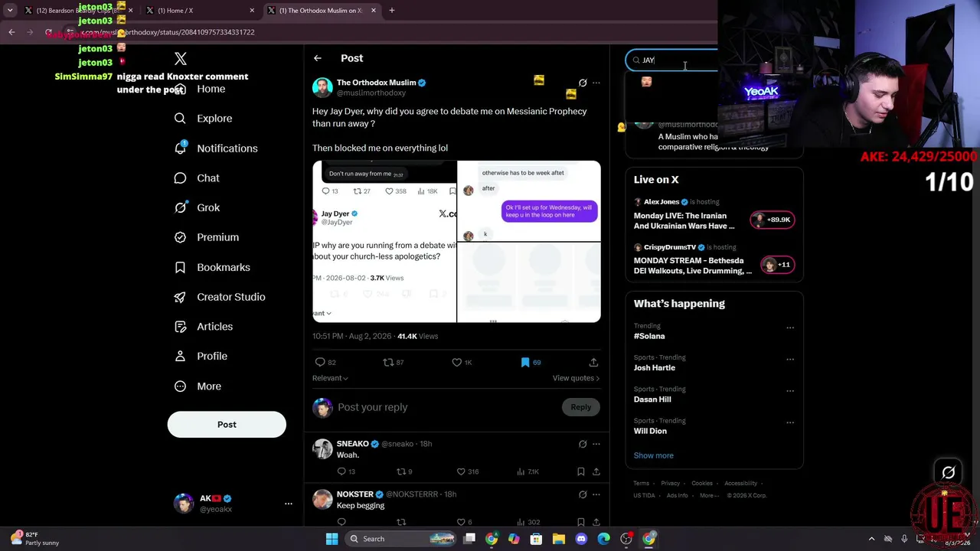Reply to main post via the comment icon
Viewport: 980px width, 551px height.
pos(320,362)
